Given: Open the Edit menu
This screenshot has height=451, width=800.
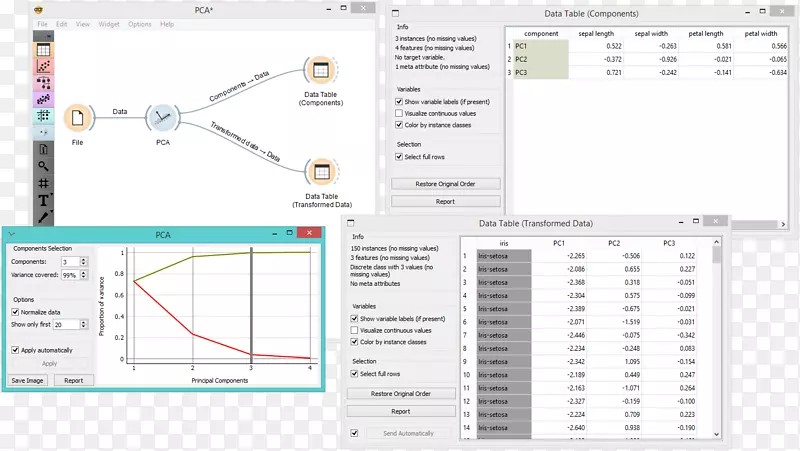Looking at the screenshot, I should pos(62,24).
